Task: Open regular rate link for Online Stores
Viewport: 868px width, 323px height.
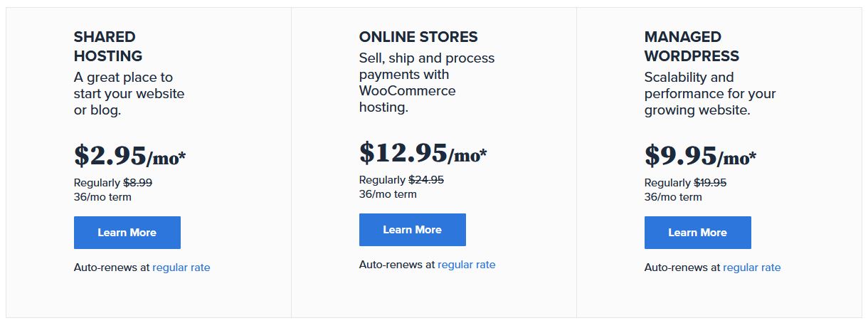Action: 466,265
